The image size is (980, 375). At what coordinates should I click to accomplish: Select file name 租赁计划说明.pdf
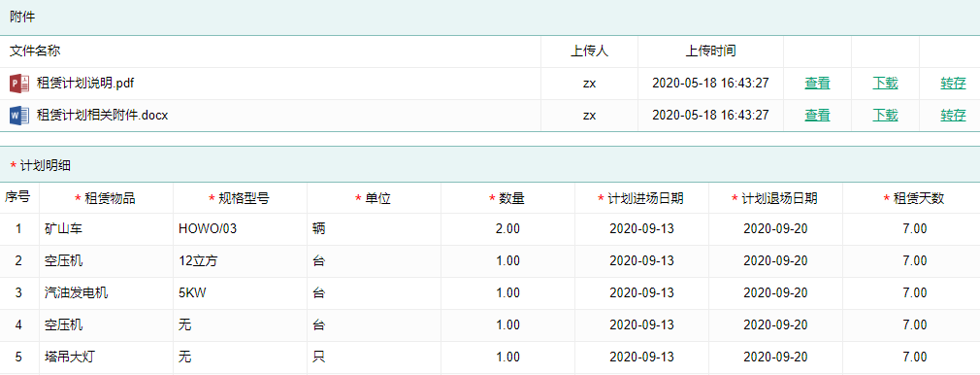(x=85, y=84)
